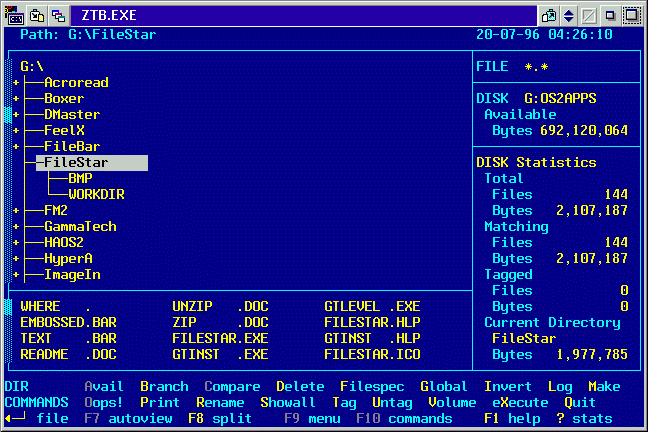Click the Rename command

pyautogui.click(x=220, y=403)
